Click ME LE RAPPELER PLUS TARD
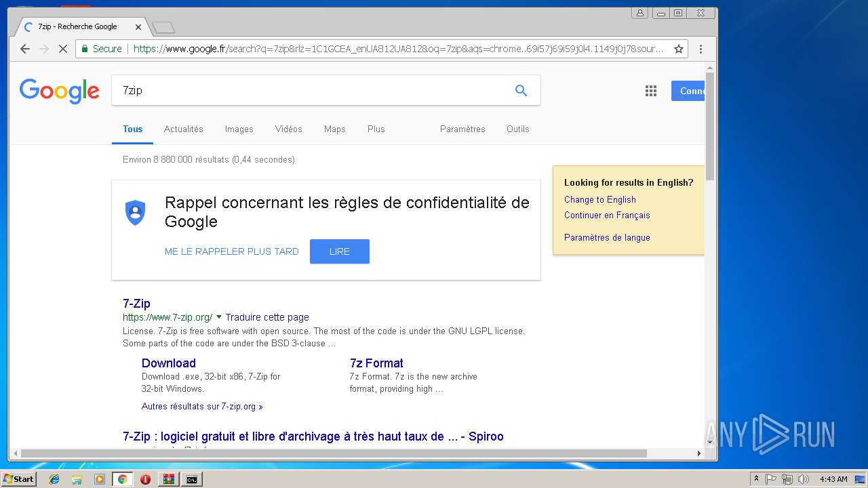Image resolution: width=868 pixels, height=488 pixels. [232, 251]
